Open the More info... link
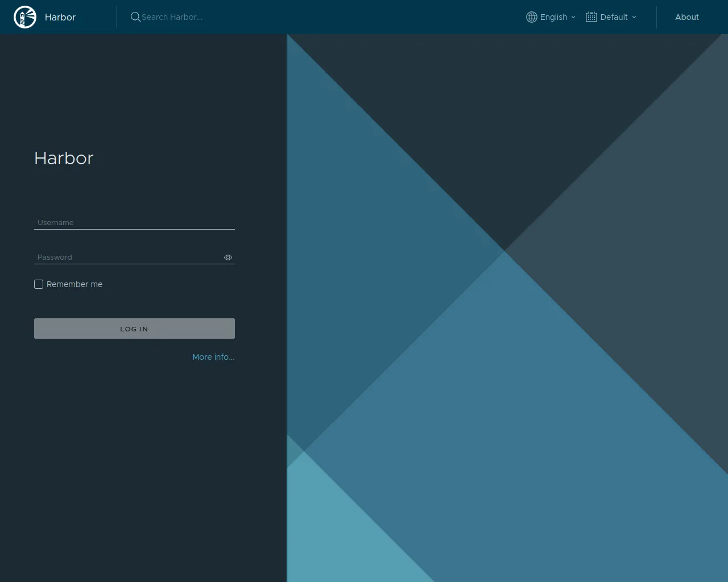Image resolution: width=728 pixels, height=582 pixels. (213, 357)
